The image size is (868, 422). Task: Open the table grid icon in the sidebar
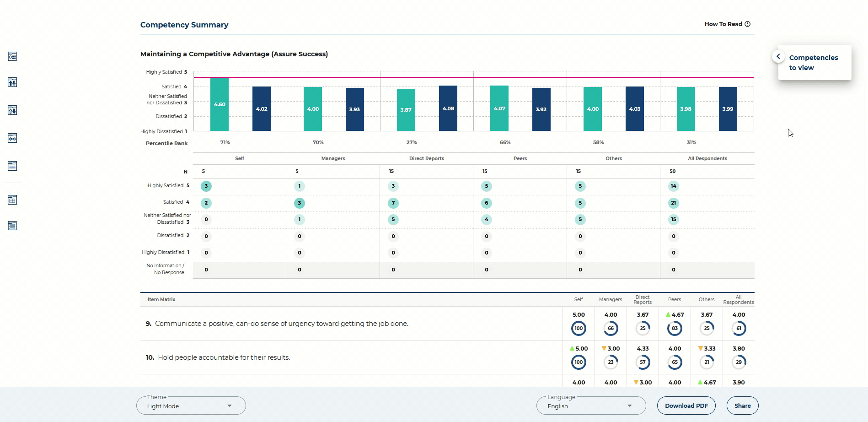point(12,200)
